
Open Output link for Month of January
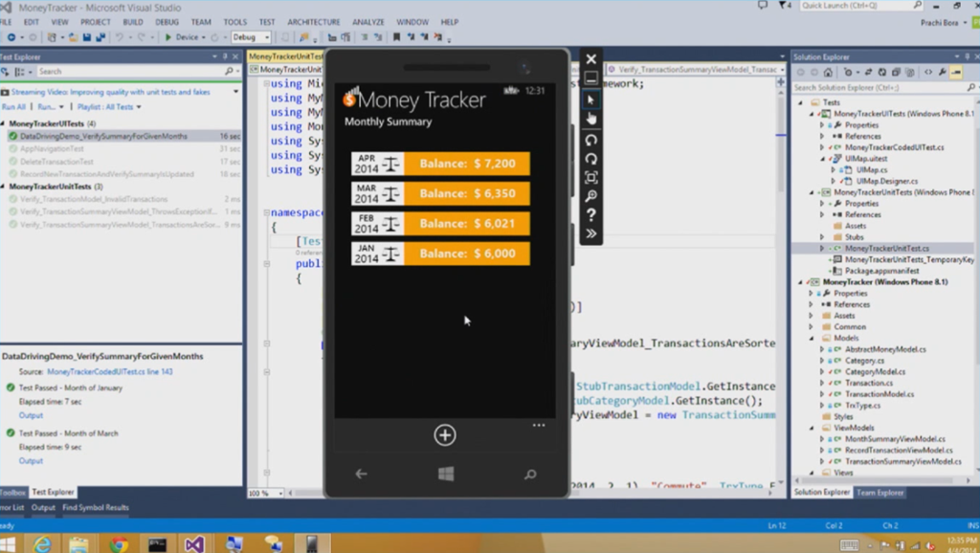[x=31, y=415]
